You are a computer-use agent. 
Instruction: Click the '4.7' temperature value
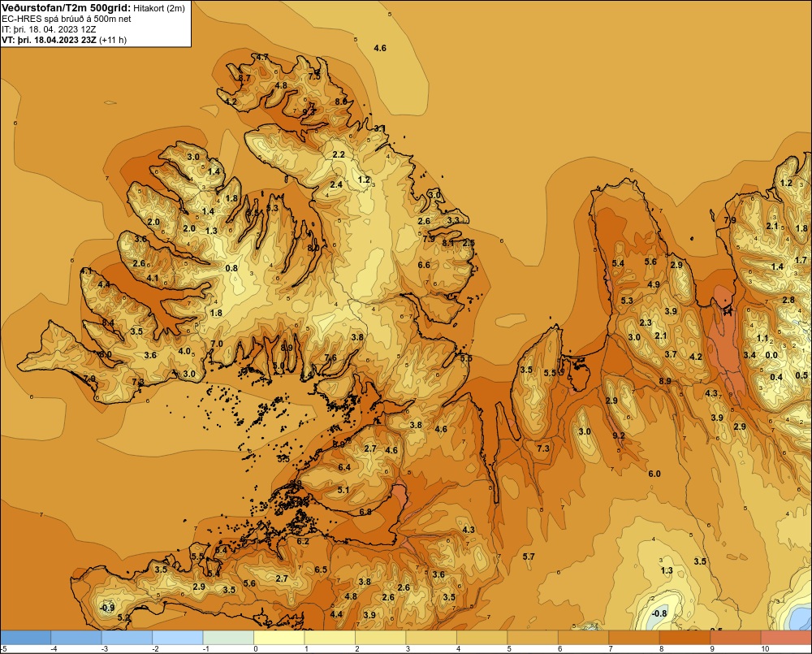click(x=262, y=57)
